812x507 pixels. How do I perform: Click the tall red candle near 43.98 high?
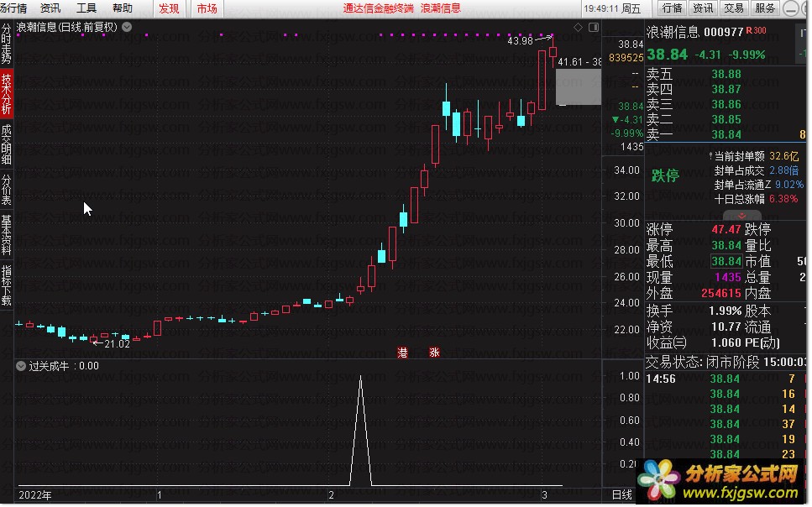[x=542, y=80]
